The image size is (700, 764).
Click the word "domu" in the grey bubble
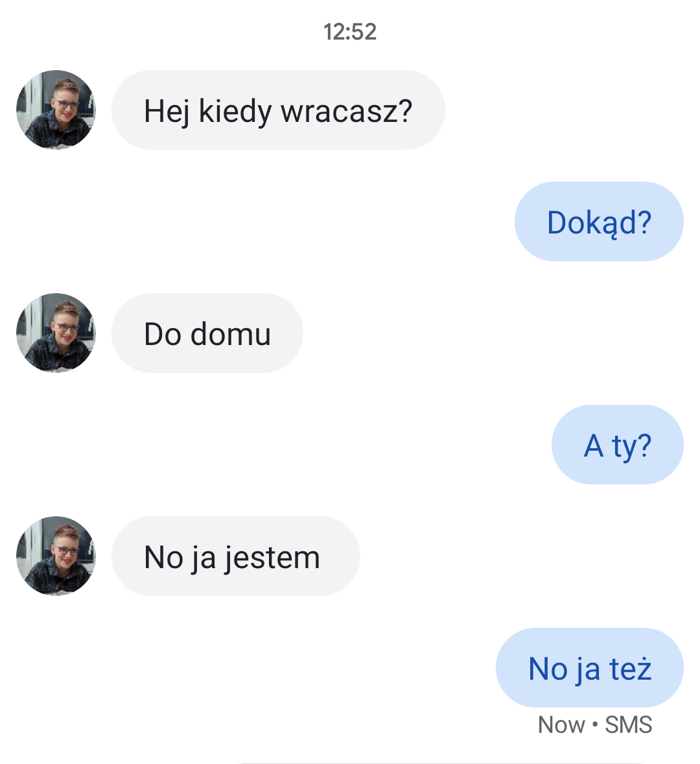[230, 334]
